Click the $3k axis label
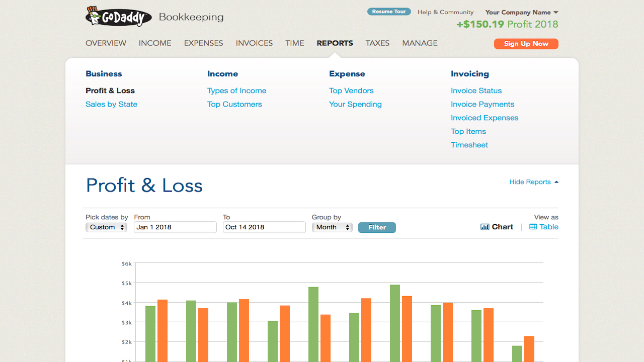 click(127, 322)
